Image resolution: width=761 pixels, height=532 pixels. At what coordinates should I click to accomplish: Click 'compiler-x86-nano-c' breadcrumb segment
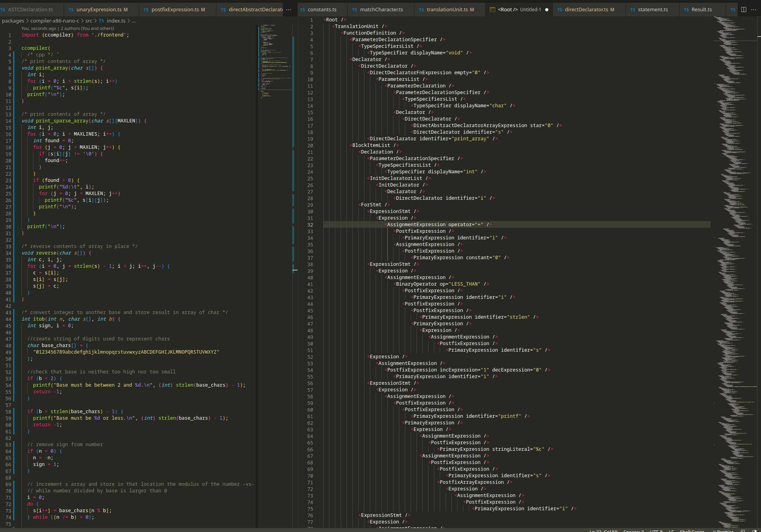tap(55, 21)
